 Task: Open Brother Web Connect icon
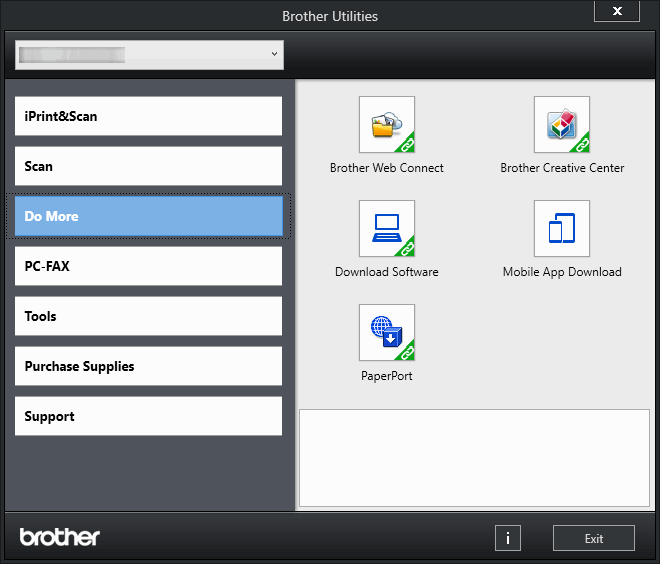click(x=386, y=125)
